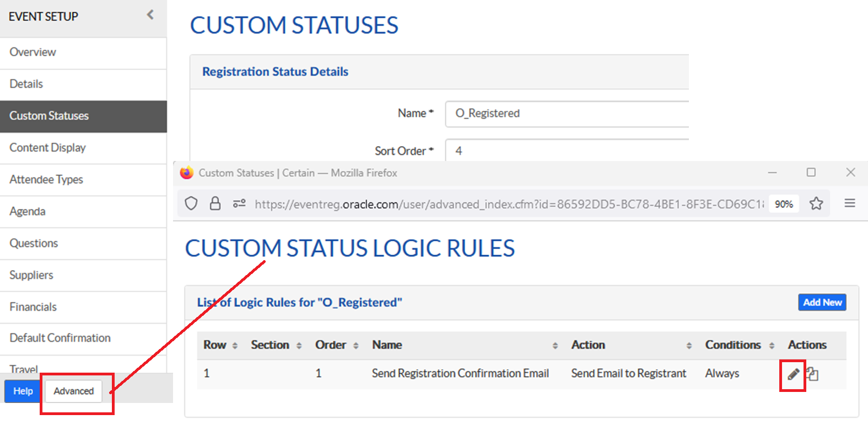This screenshot has height=441, width=868.
Task: Open the site permissions icon in address bar
Action: pyautogui.click(x=239, y=204)
